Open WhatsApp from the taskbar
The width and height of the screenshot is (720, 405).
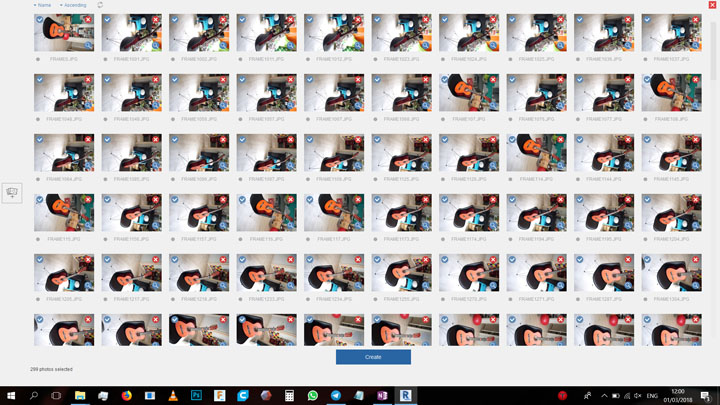click(313, 395)
